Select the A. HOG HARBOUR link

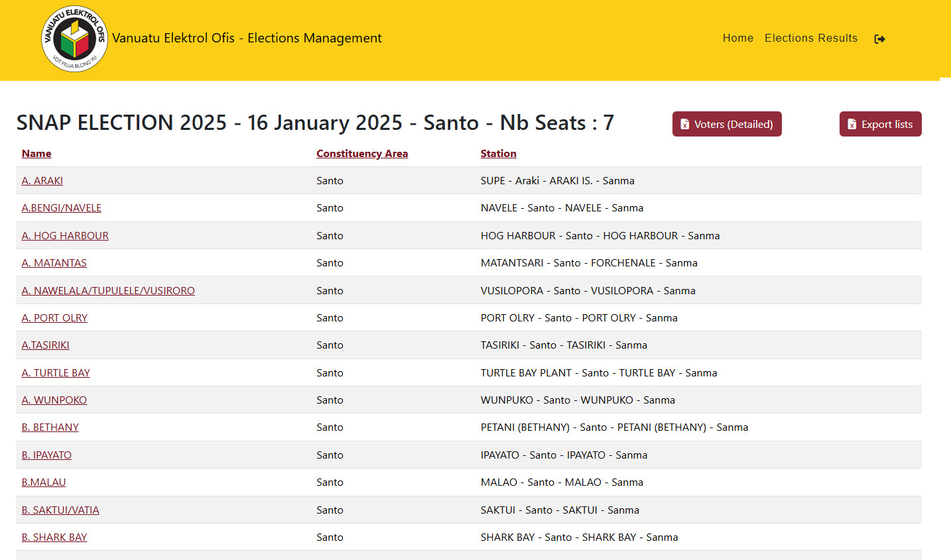[x=65, y=236]
